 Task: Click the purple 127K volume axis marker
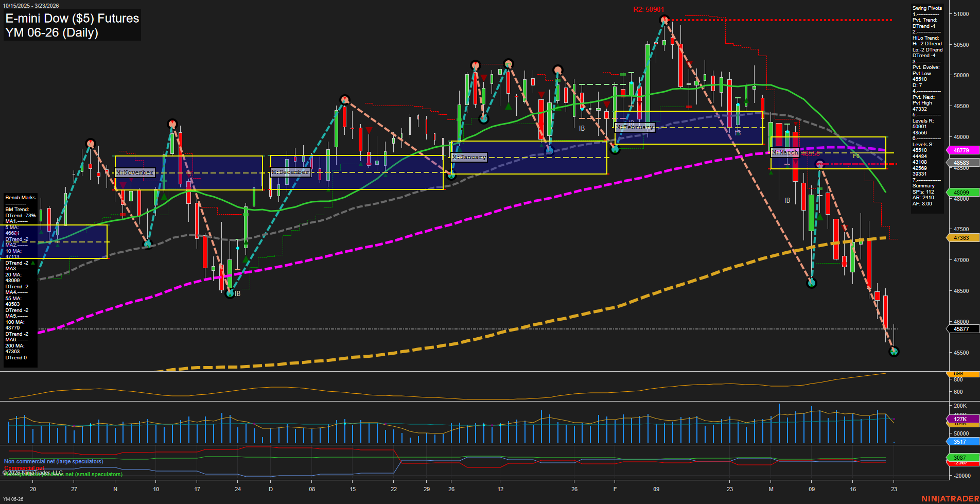click(961, 419)
